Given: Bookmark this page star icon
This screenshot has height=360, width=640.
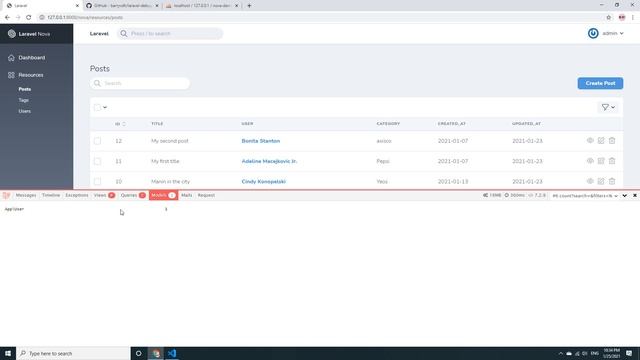Looking at the screenshot, I should pos(609,18).
